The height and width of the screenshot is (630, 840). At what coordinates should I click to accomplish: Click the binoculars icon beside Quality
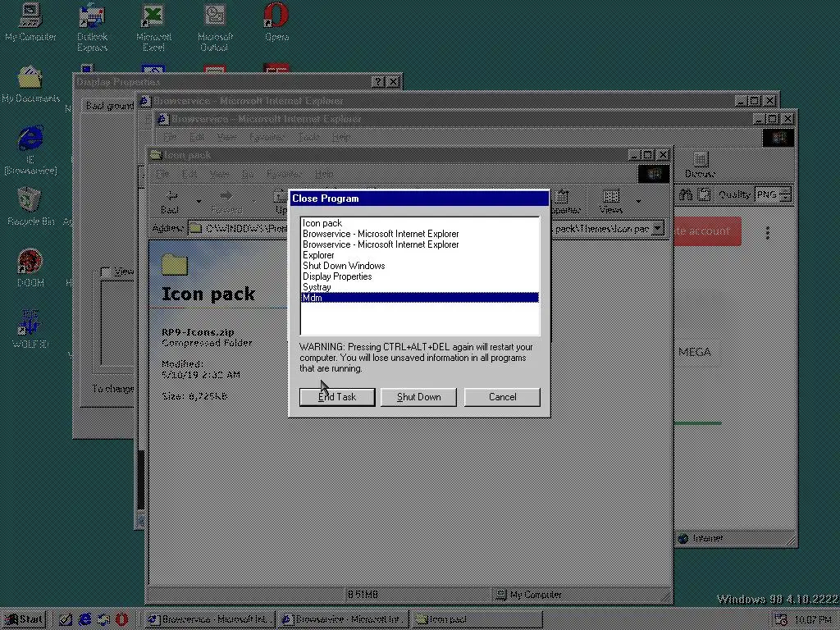(686, 194)
